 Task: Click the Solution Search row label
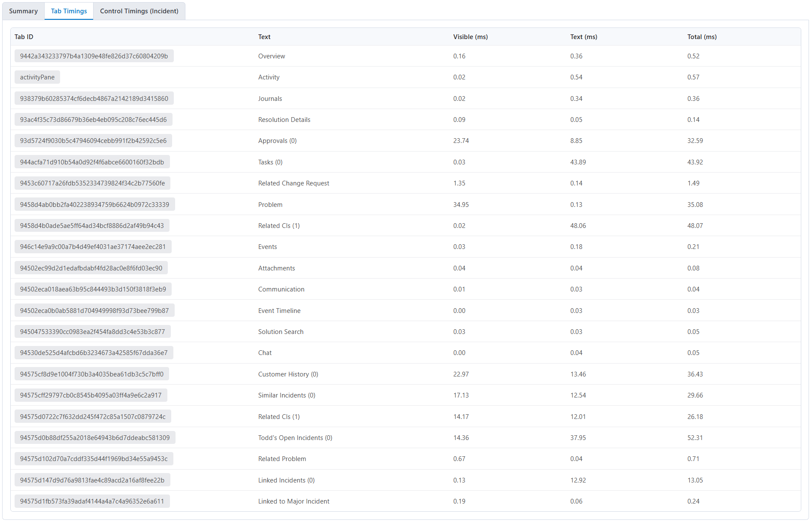tap(281, 332)
